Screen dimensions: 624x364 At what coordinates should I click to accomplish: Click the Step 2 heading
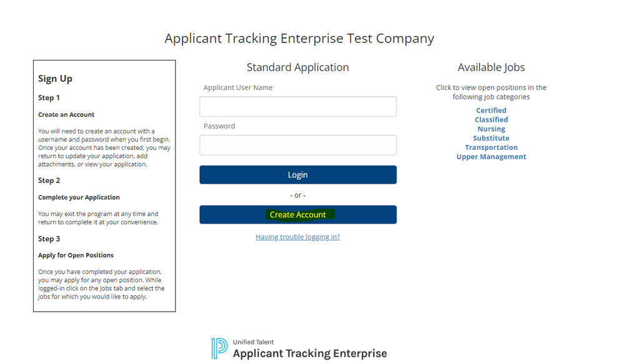(49, 180)
